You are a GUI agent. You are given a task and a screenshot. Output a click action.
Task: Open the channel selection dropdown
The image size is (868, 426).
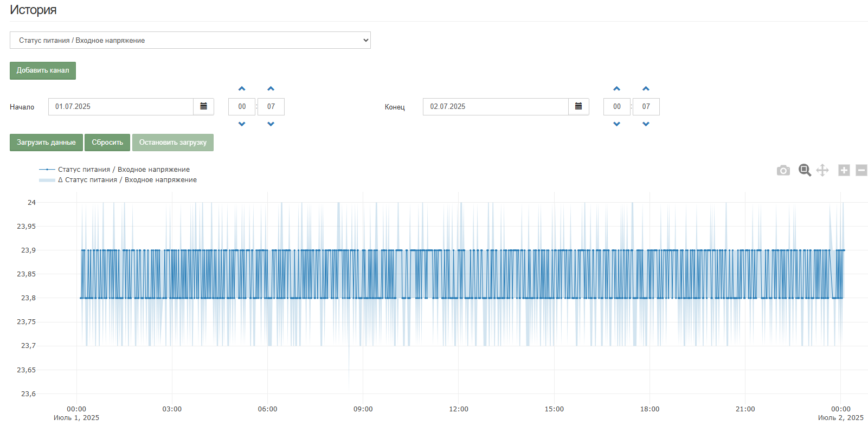[190, 40]
